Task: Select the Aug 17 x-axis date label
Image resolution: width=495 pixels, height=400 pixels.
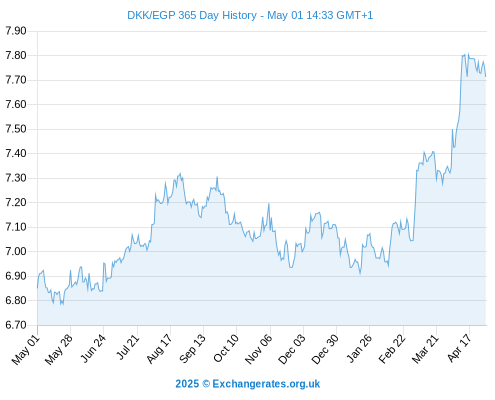Action: pyautogui.click(x=159, y=349)
